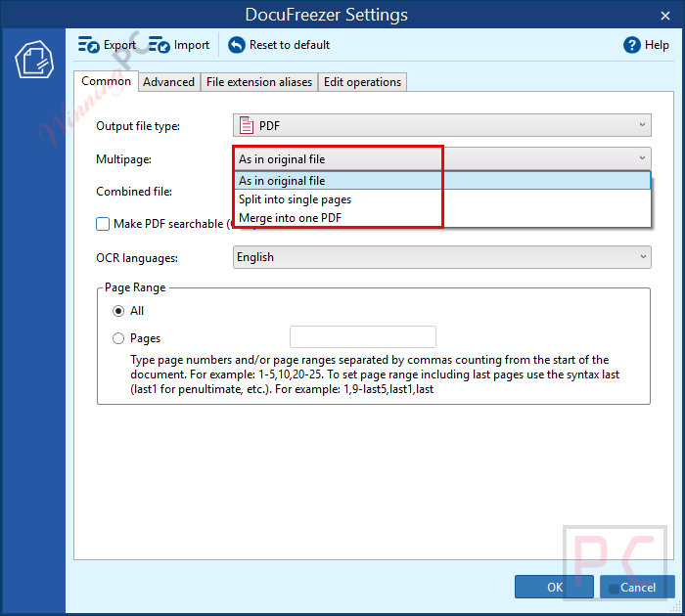Choose 'Split into single pages' option
685x616 pixels.
[442, 199]
